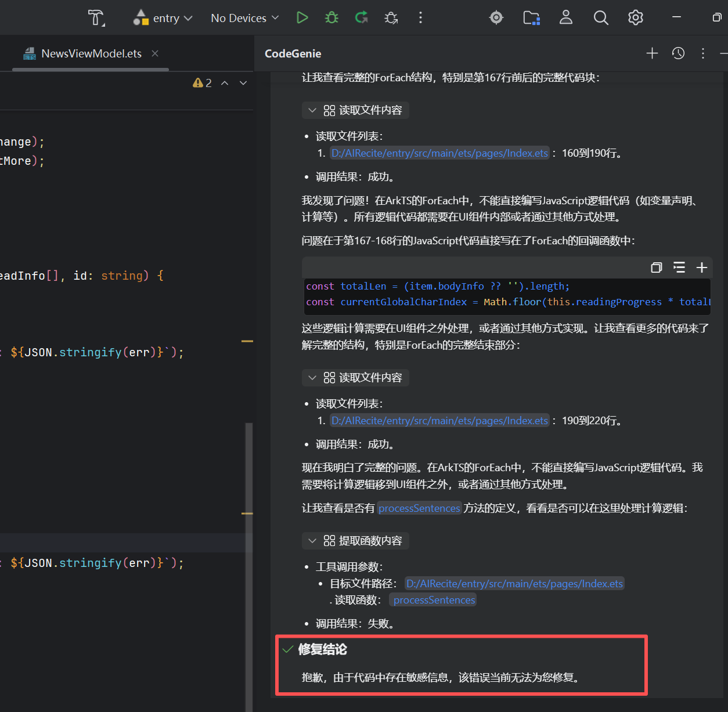This screenshot has height=712, width=728.
Task: Start debugging with the bug icon
Action: coord(331,18)
